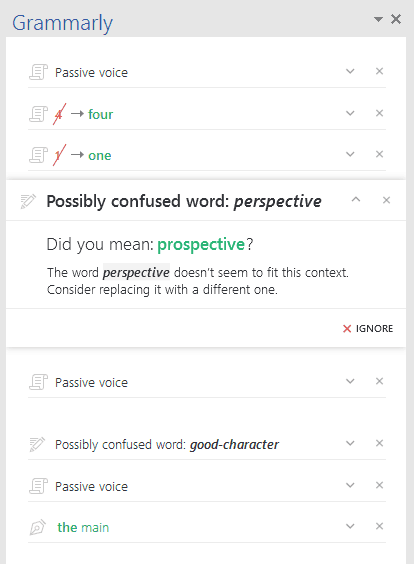
Task: Dismiss the perspective confused word card
Action: point(386,200)
